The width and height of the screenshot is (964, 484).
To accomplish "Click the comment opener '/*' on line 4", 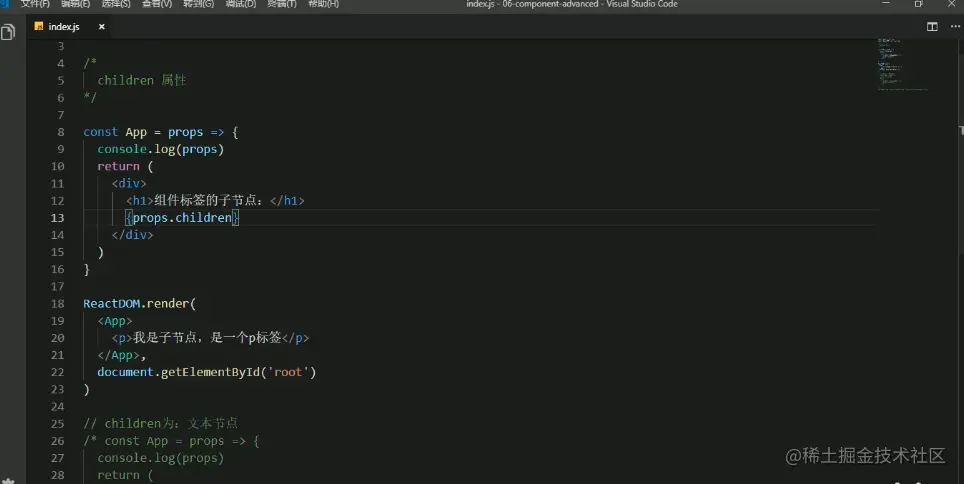I will point(90,63).
